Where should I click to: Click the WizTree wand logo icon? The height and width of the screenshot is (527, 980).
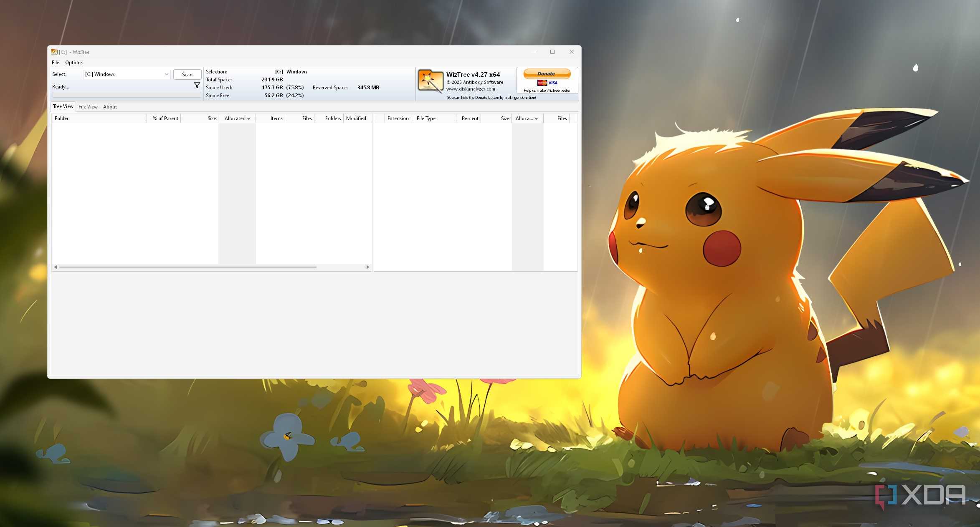point(430,81)
